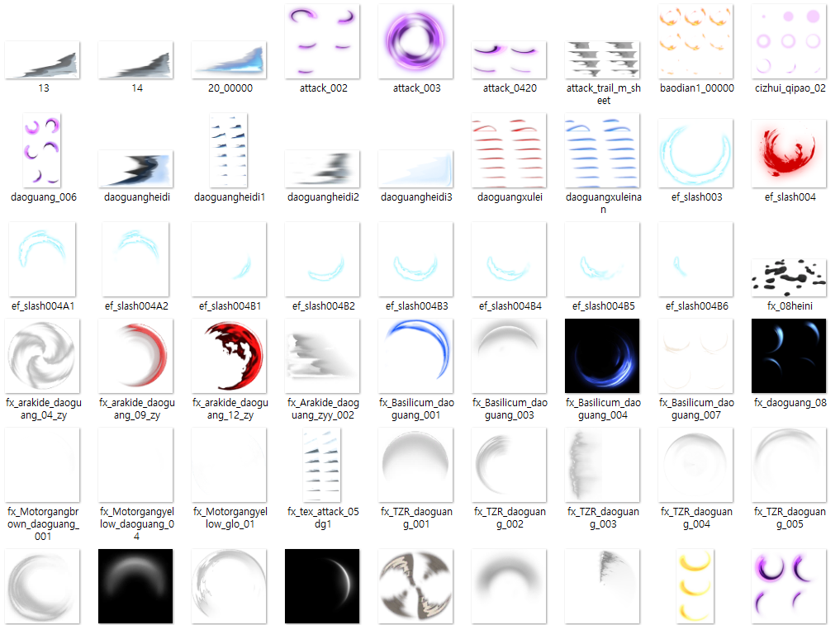Select the thumbnail of file 13
Viewport: 840px width, 625px height.
tap(42, 60)
